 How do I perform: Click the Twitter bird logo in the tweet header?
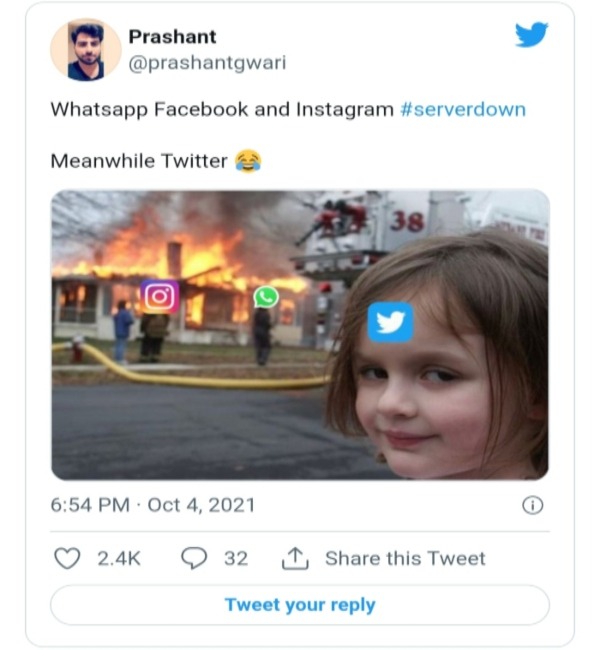coord(531,35)
